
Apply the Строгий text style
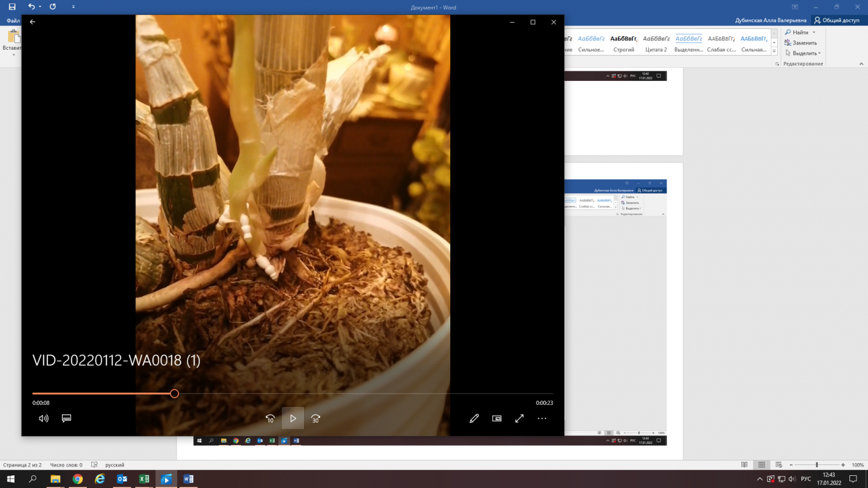tap(624, 43)
